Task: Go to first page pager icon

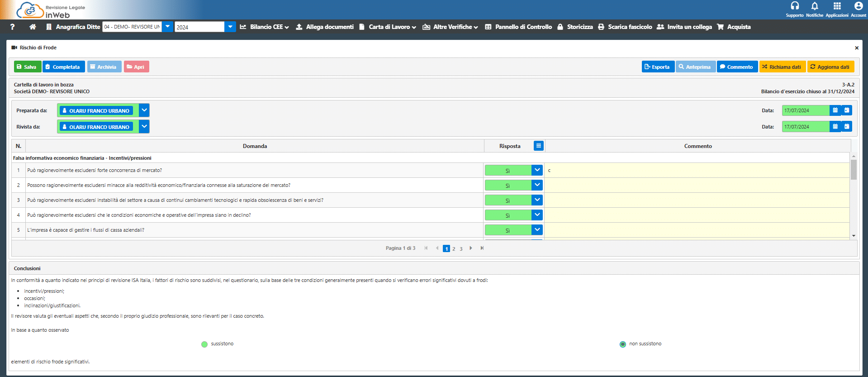Action: pyautogui.click(x=426, y=248)
